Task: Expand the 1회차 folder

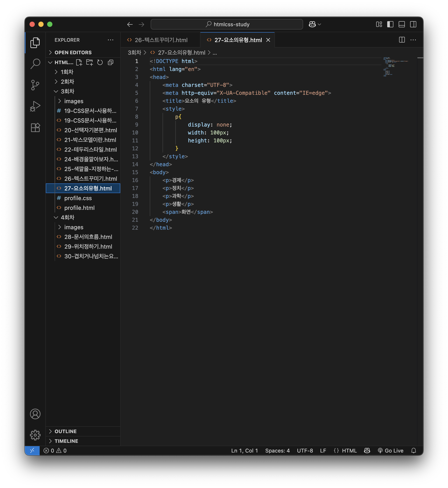Action: (67, 72)
